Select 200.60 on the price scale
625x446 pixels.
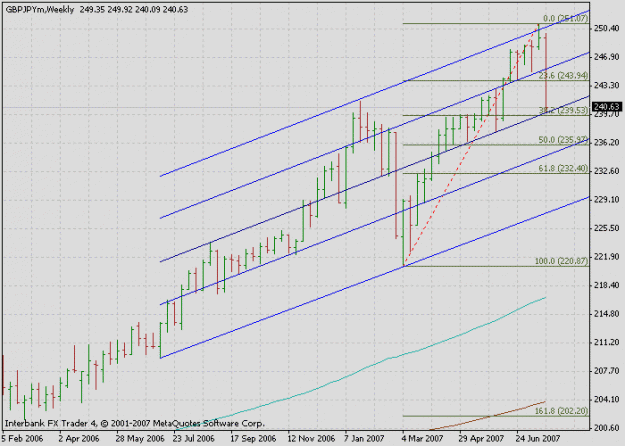(x=607, y=428)
